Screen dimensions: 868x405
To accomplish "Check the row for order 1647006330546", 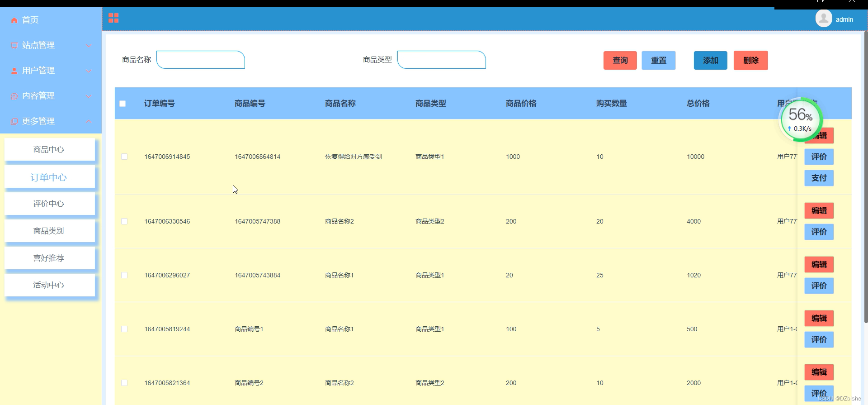I will click(124, 221).
